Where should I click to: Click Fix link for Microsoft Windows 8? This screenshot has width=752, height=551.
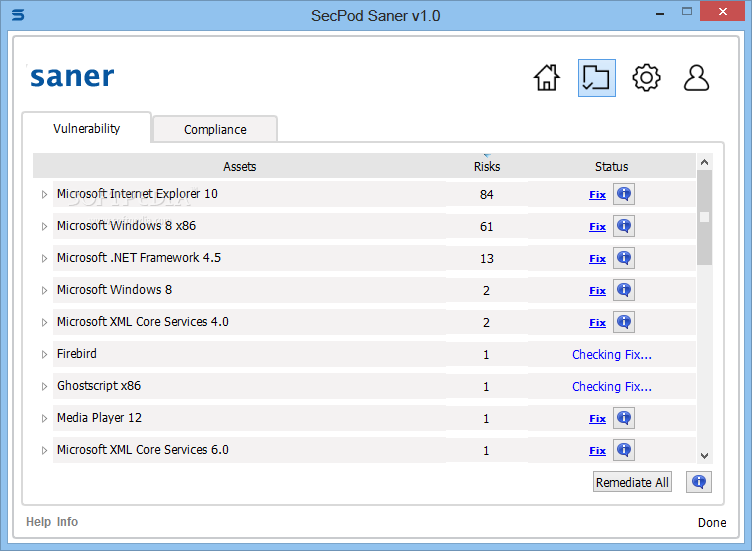pyautogui.click(x=597, y=291)
